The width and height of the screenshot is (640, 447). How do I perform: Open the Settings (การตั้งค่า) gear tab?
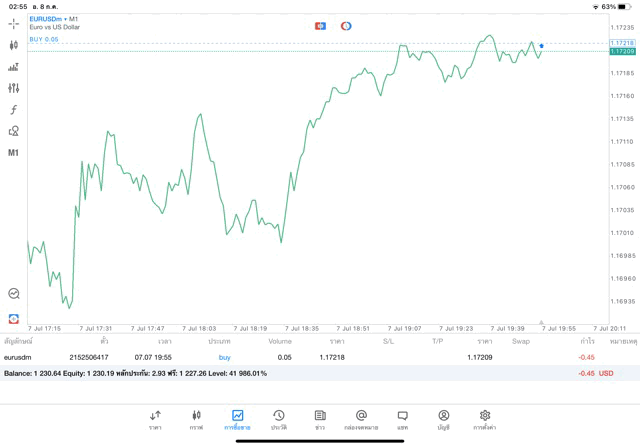pos(485,419)
